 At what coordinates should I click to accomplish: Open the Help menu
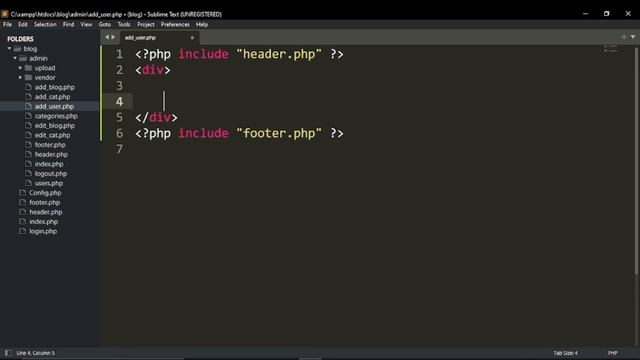pyautogui.click(x=202, y=24)
